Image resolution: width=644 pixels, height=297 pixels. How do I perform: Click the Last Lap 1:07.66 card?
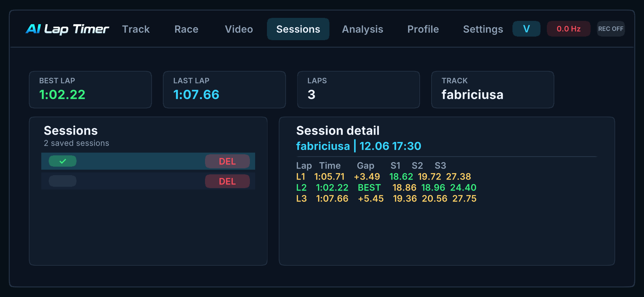[x=224, y=90]
